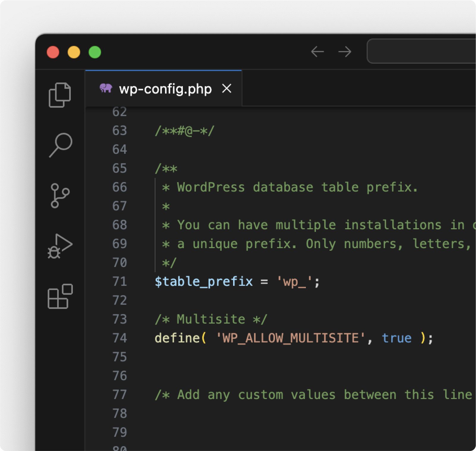
Task: Click the yellow minimize window button
Action: coord(74,52)
